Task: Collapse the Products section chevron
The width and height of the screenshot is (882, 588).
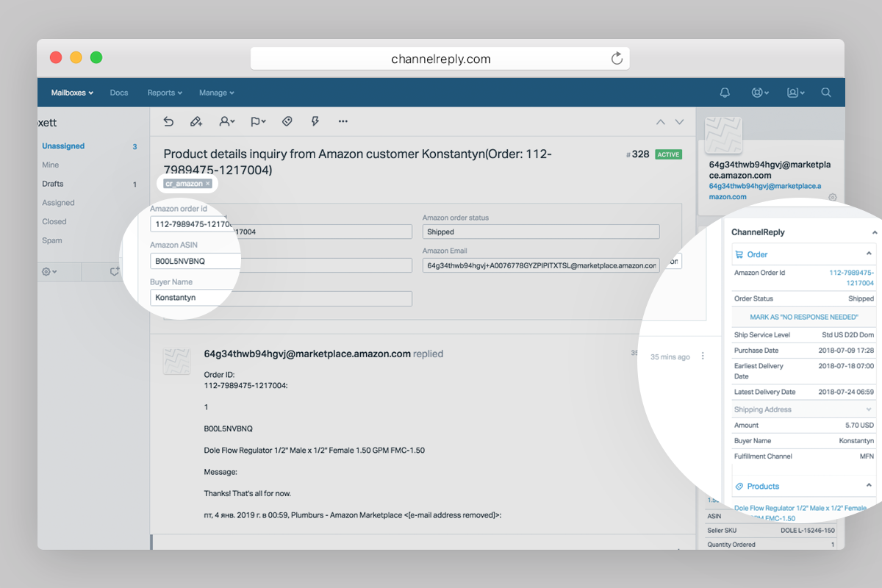Action: (869, 486)
